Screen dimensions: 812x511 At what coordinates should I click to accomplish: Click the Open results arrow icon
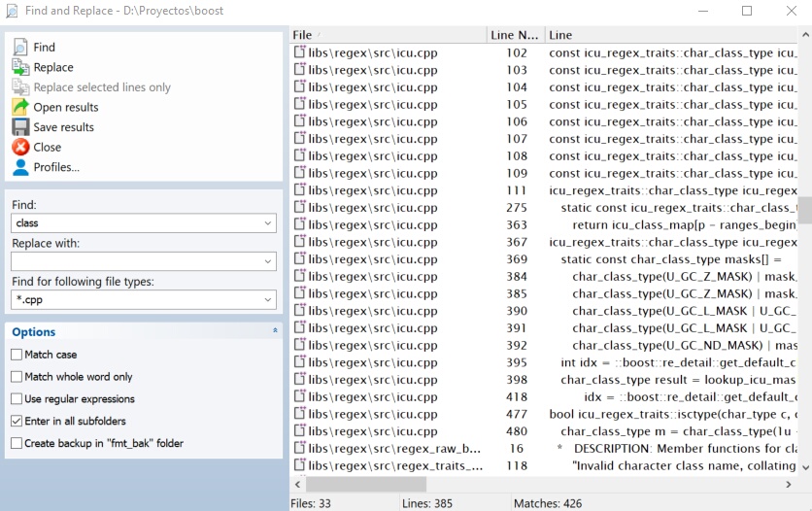click(20, 107)
